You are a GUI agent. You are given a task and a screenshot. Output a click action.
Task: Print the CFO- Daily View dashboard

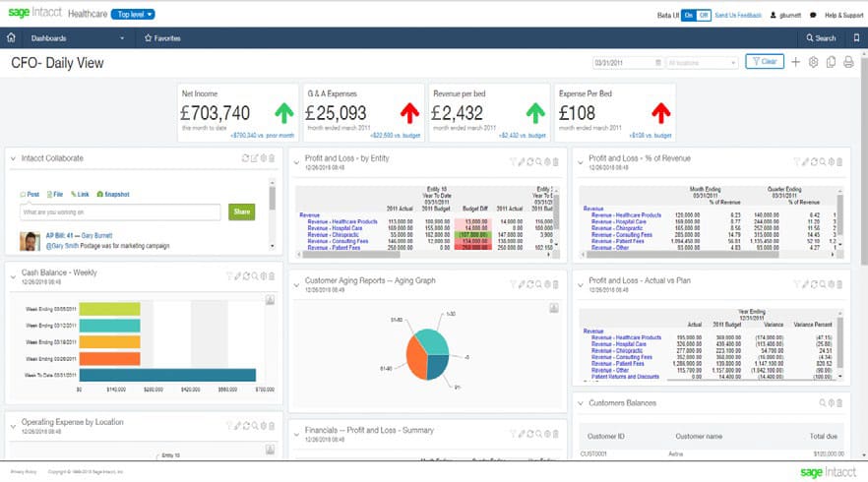(x=848, y=62)
